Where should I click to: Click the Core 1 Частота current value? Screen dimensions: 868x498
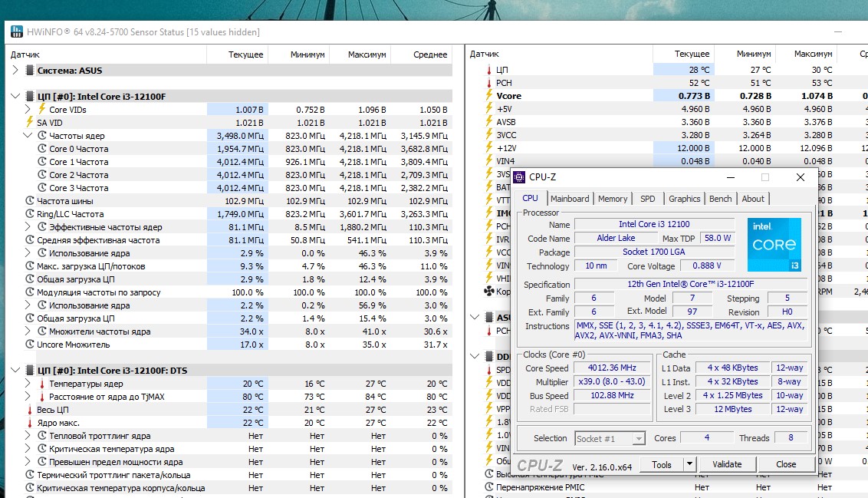[x=238, y=162]
